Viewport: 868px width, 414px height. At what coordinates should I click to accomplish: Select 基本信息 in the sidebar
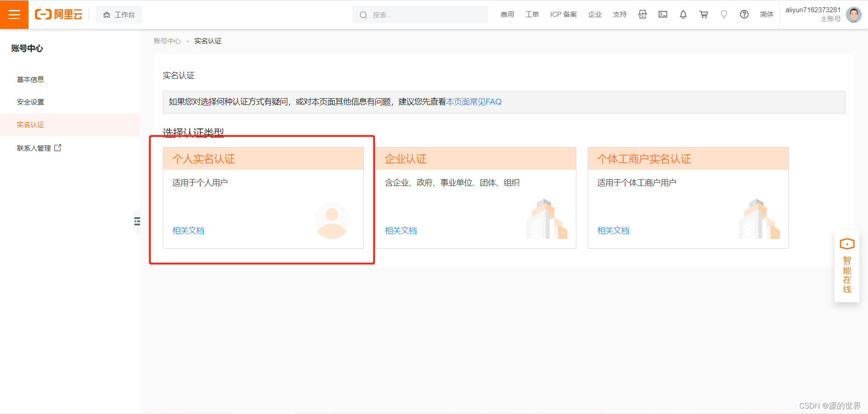click(30, 80)
